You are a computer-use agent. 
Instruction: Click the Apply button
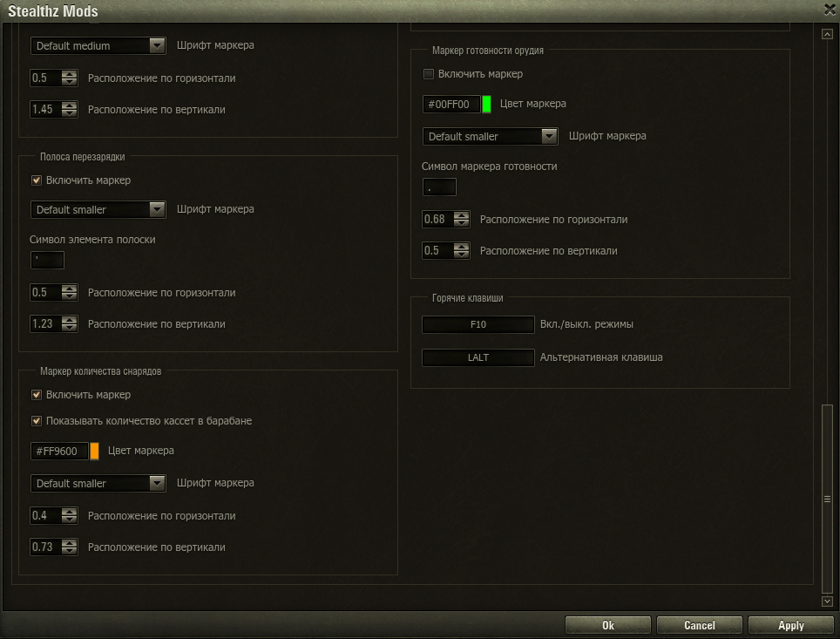pyautogui.click(x=790, y=625)
